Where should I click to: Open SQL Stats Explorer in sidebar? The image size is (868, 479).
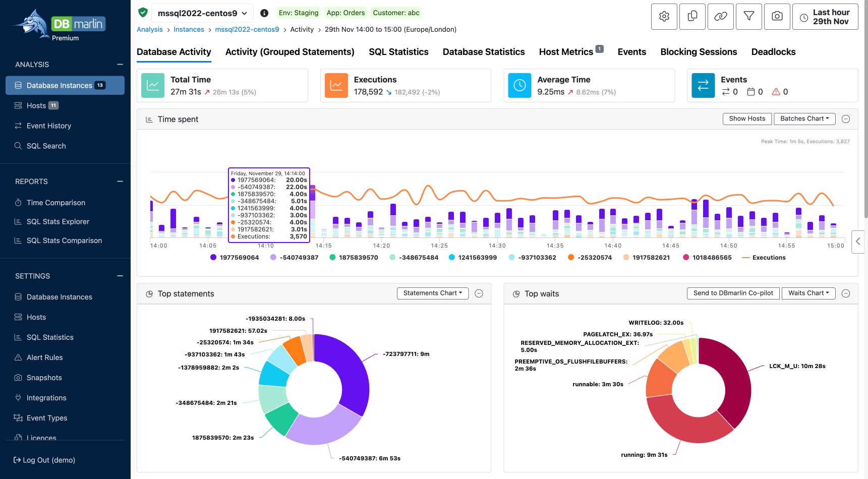pos(58,222)
